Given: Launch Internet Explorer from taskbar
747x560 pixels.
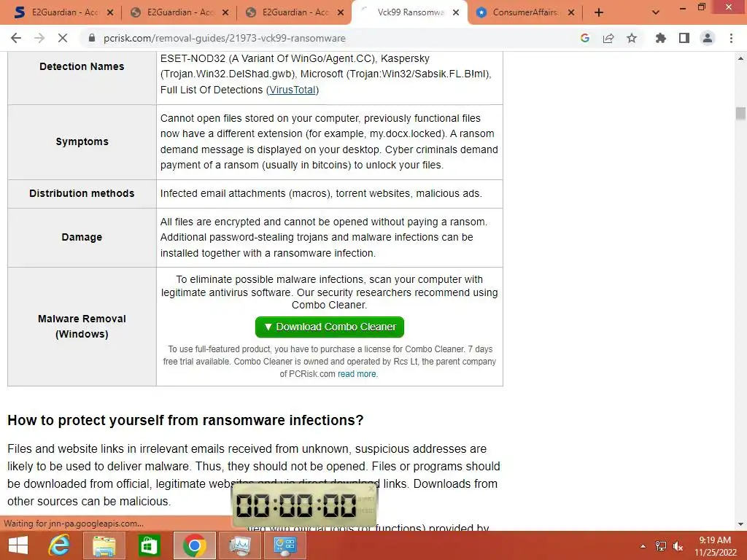Looking at the screenshot, I should tap(59, 545).
